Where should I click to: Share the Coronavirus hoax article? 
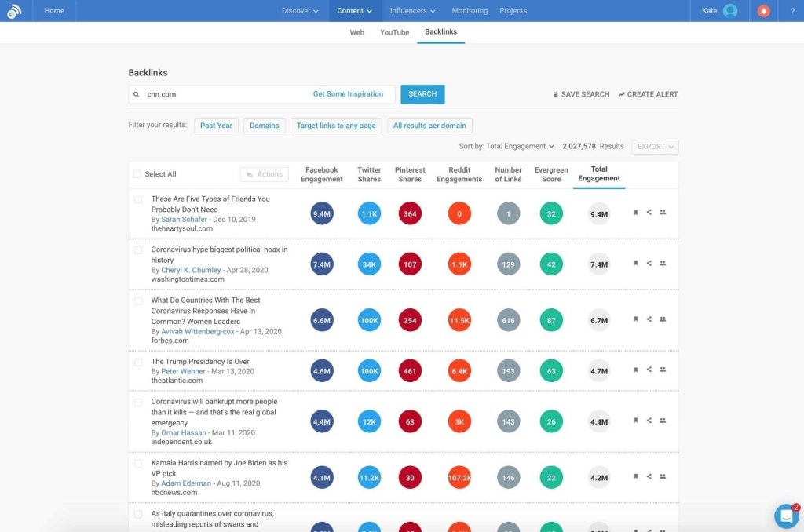tap(649, 264)
